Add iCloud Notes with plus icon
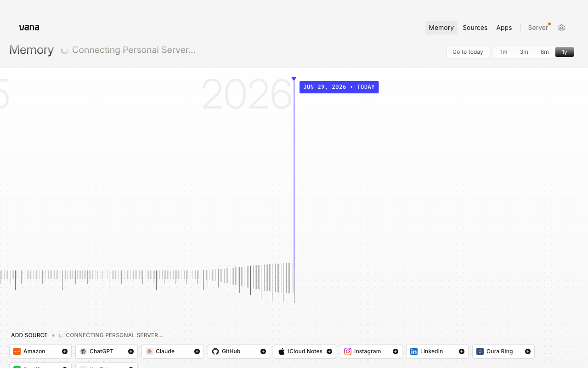 coord(329,351)
